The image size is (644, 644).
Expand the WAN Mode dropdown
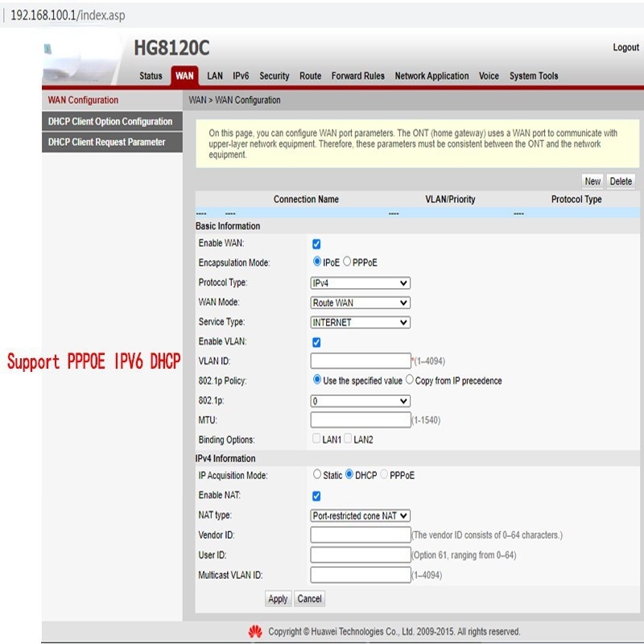point(361,303)
